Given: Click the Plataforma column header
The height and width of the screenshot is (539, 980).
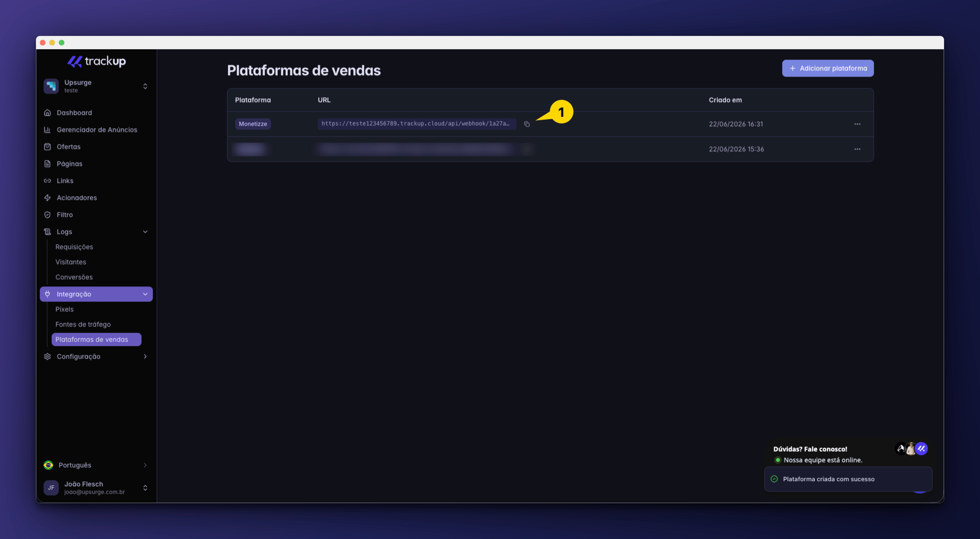Looking at the screenshot, I should click(x=253, y=100).
